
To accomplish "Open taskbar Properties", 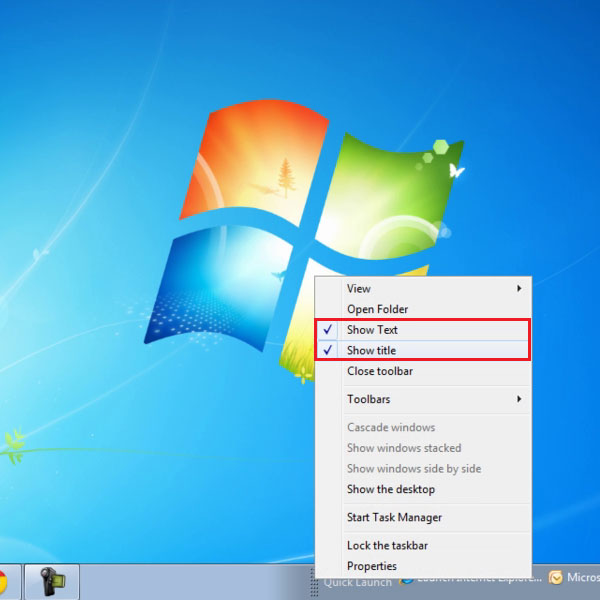I will pos(422,566).
